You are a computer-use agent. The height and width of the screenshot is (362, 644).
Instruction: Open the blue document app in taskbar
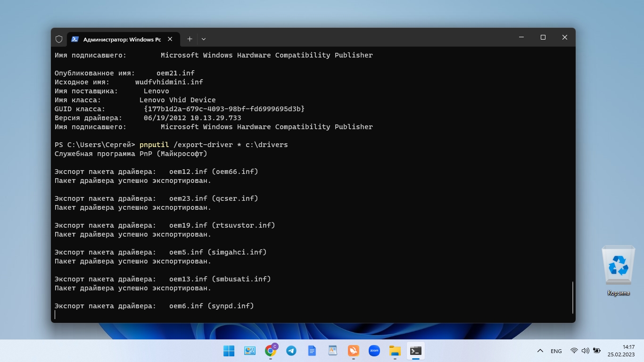[x=312, y=351]
